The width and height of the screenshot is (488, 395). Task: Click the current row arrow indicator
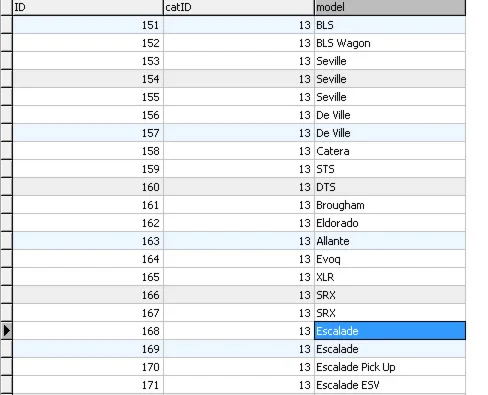6,331
